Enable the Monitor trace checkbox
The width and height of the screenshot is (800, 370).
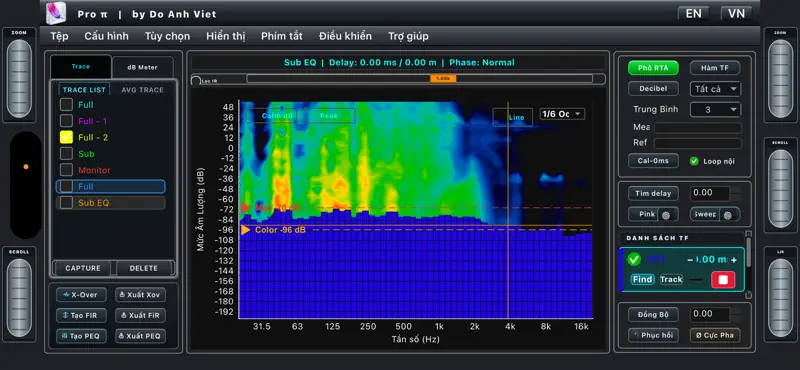point(66,170)
